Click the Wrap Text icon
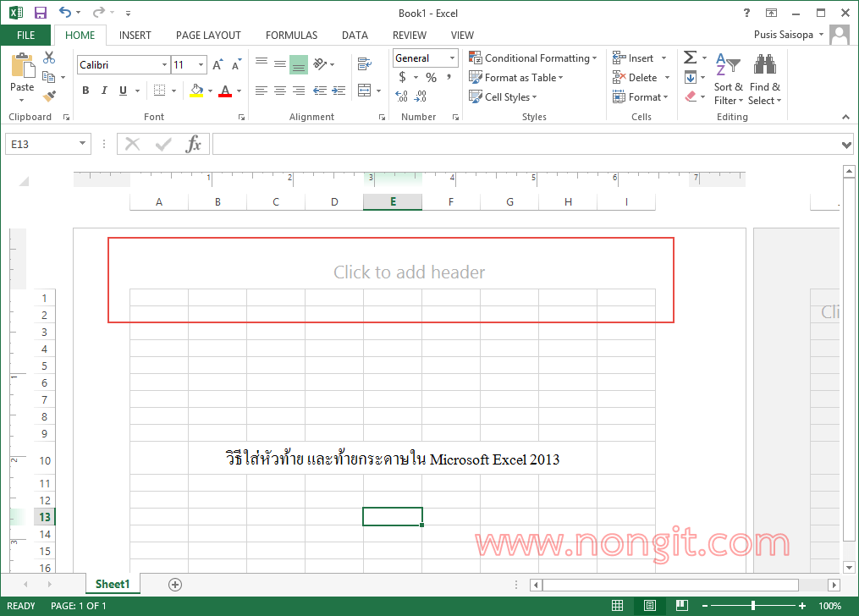 coord(364,63)
